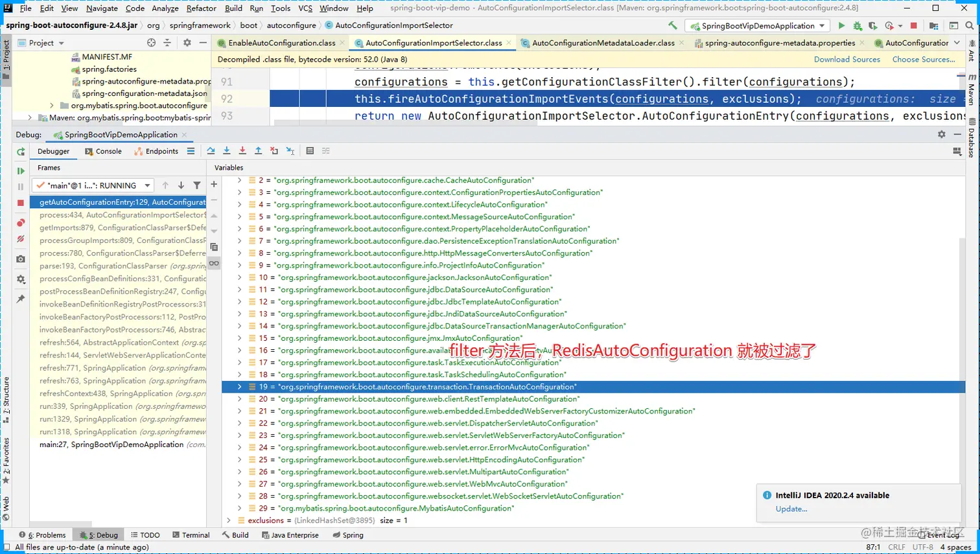Open SpringBootVipDemoApplication run configuration dropdown
The width and height of the screenshot is (980, 554).
click(758, 26)
